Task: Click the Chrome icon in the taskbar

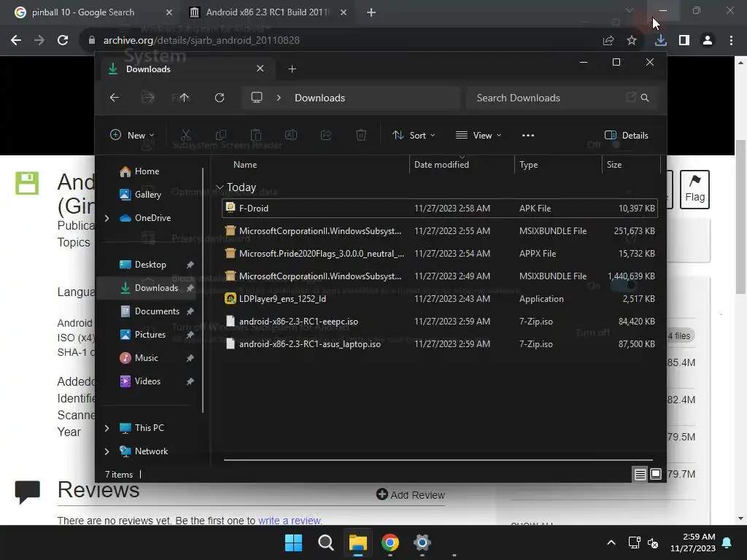Action: pyautogui.click(x=390, y=542)
